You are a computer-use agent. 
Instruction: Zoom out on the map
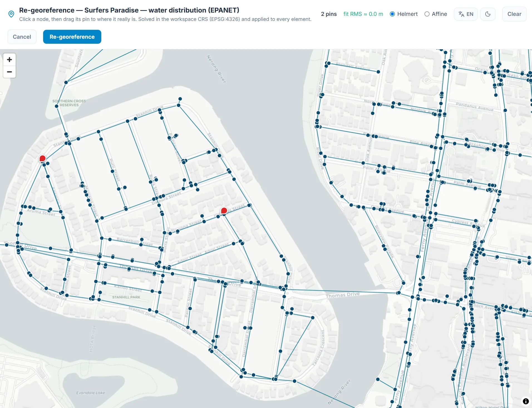[x=9, y=72]
